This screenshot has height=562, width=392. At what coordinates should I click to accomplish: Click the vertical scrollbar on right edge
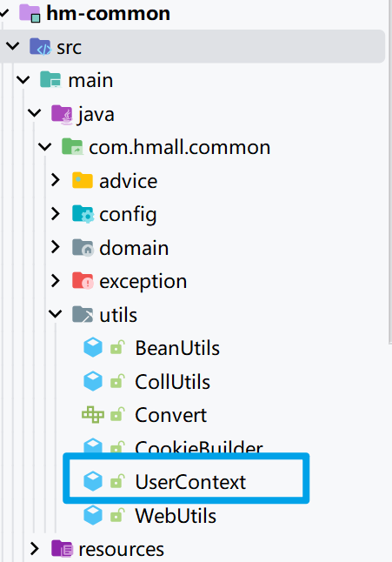390,172
